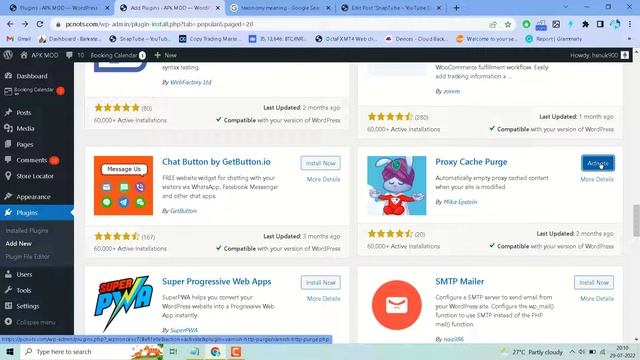Image resolution: width=640 pixels, height=360 pixels.
Task: View More Details for SMTP Mailer
Action: coord(597,299)
